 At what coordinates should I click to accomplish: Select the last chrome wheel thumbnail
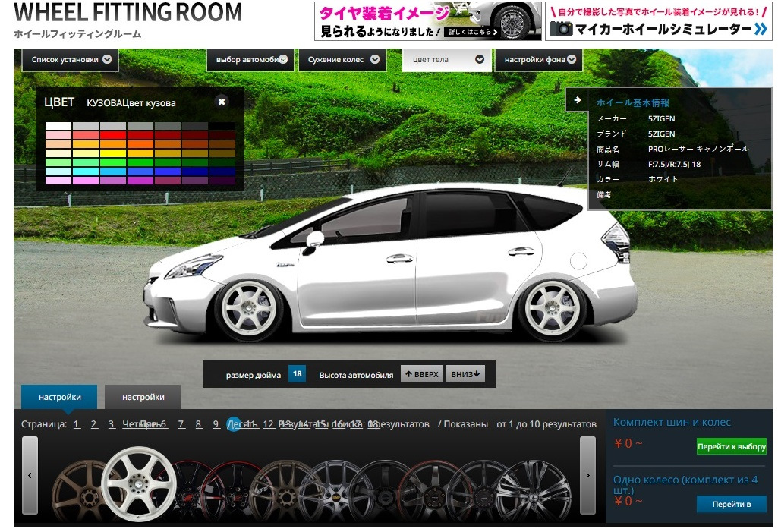pyautogui.click(x=534, y=491)
